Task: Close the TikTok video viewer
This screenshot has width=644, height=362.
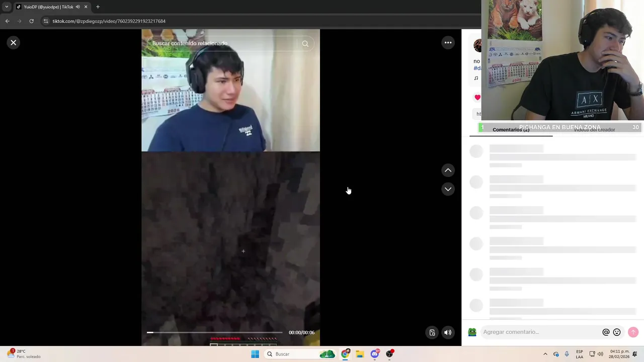Action: pos(14,43)
